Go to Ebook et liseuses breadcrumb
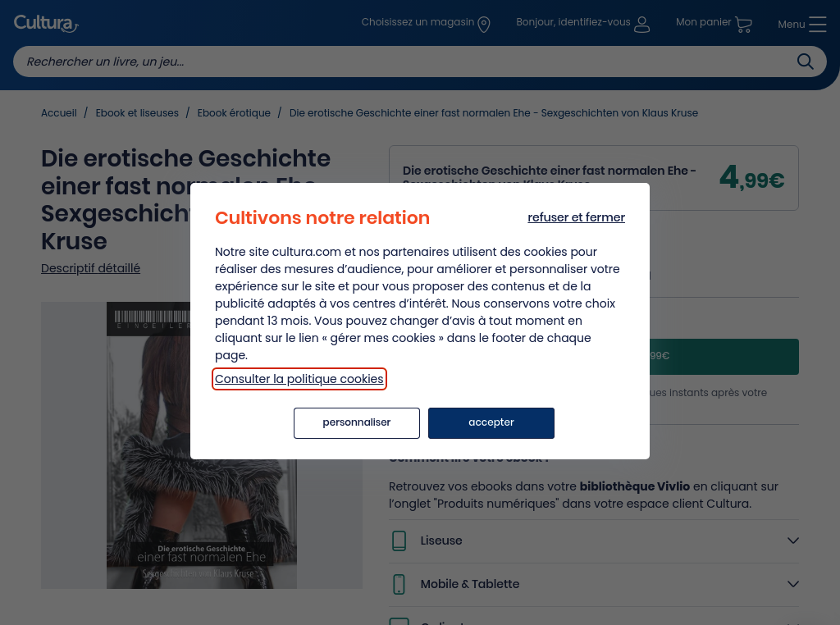The width and height of the screenshot is (840, 625). click(137, 113)
